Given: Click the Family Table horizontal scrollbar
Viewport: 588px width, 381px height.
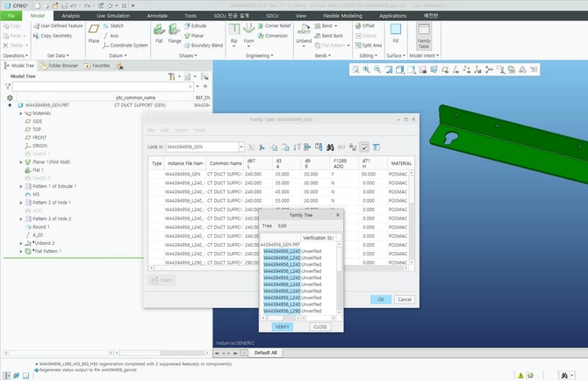Looking at the screenshot, I should pyautogui.click(x=280, y=268).
